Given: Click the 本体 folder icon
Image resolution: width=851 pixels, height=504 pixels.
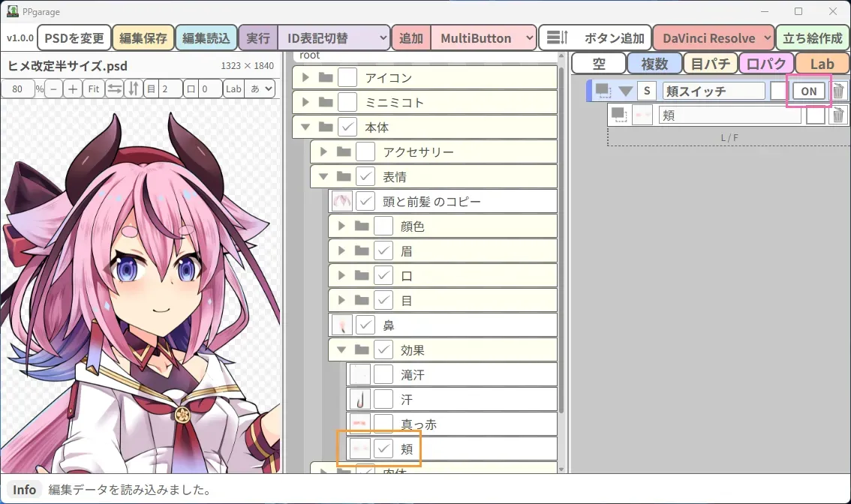Looking at the screenshot, I should (x=326, y=127).
